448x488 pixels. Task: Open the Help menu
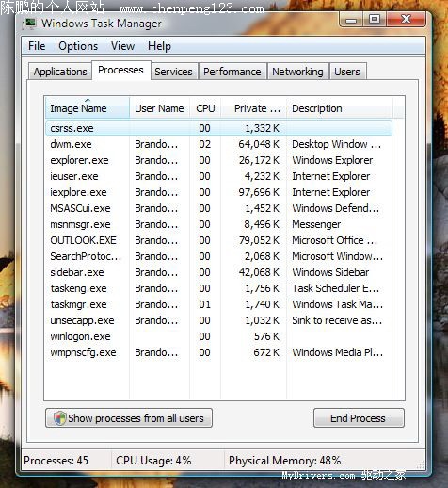pos(159,46)
